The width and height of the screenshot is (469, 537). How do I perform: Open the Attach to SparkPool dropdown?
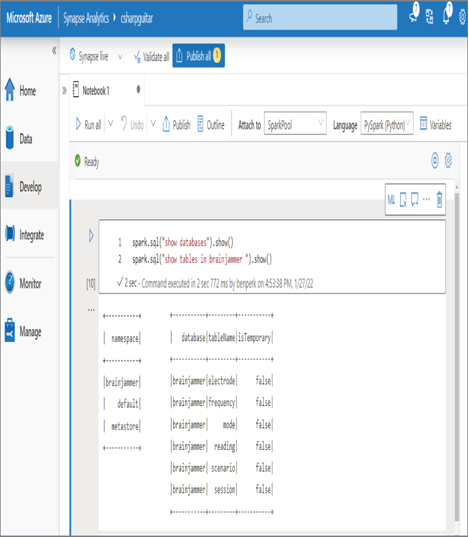pyautogui.click(x=295, y=123)
